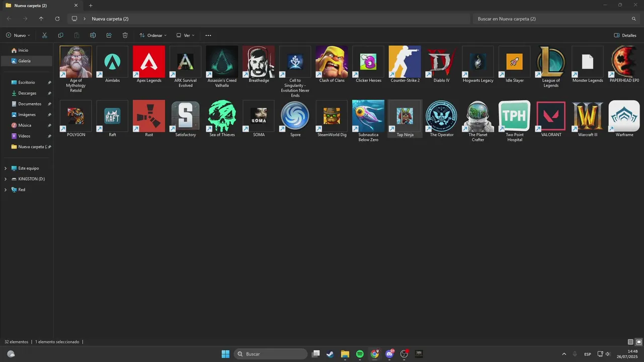Click the Share toolbar icon
Viewport: 644px width, 362px height.
pyautogui.click(x=109, y=35)
